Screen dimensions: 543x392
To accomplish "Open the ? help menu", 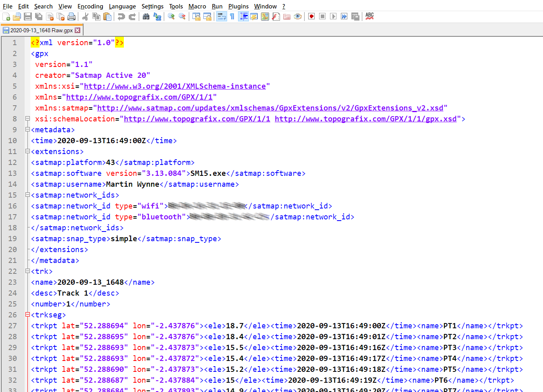I will click(x=284, y=6).
